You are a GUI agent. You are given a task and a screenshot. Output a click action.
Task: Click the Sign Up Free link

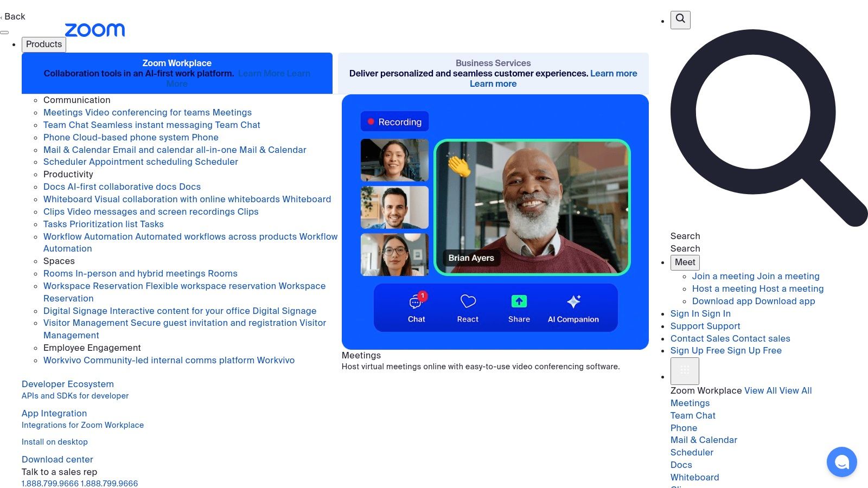coord(726,351)
